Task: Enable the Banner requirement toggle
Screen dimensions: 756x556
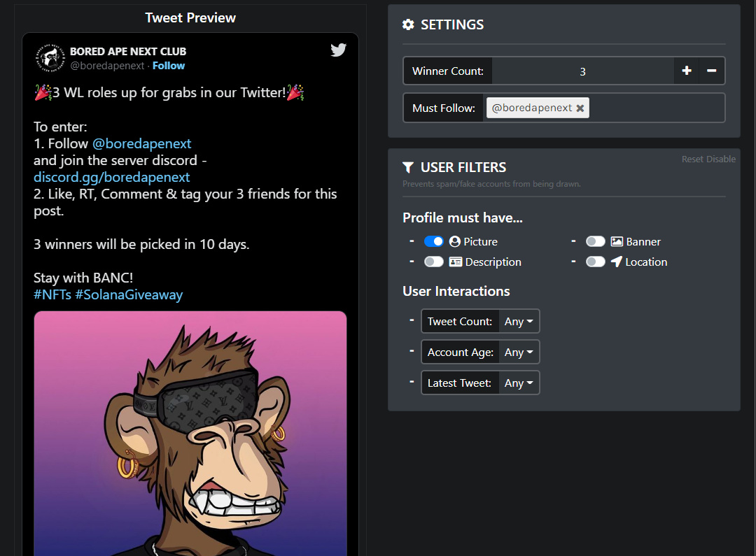Action: pyautogui.click(x=596, y=241)
